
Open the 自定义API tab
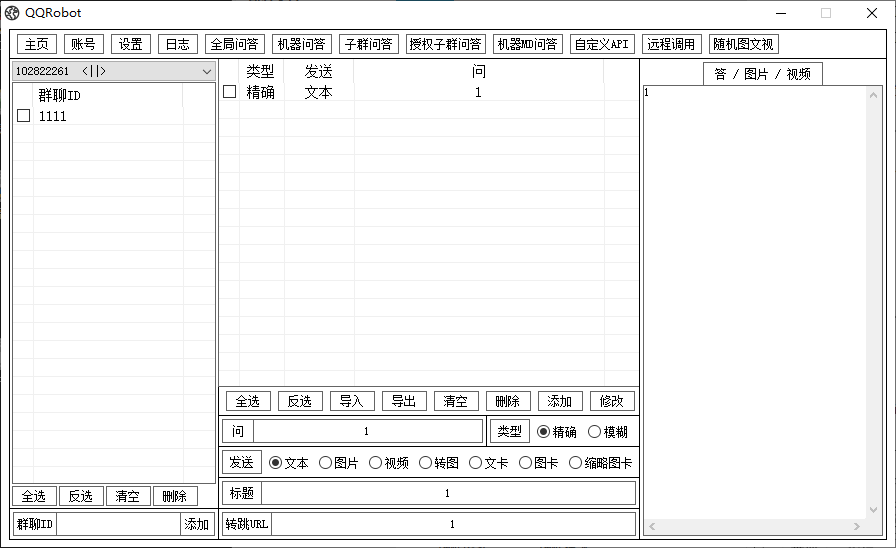(602, 44)
